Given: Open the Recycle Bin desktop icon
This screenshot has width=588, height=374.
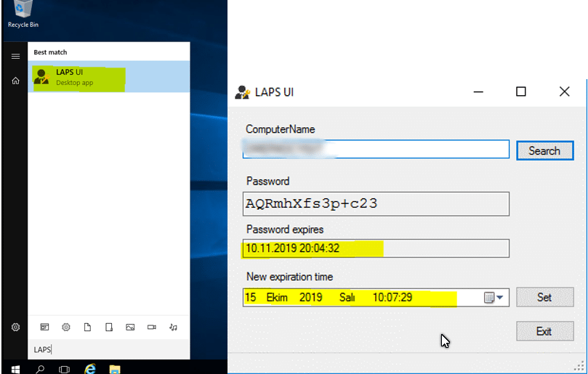Looking at the screenshot, I should [23, 15].
